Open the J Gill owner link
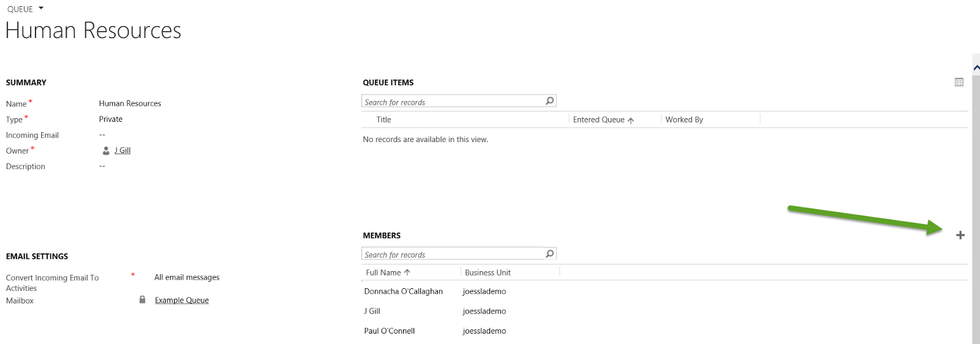The width and height of the screenshot is (980, 344). tap(123, 151)
